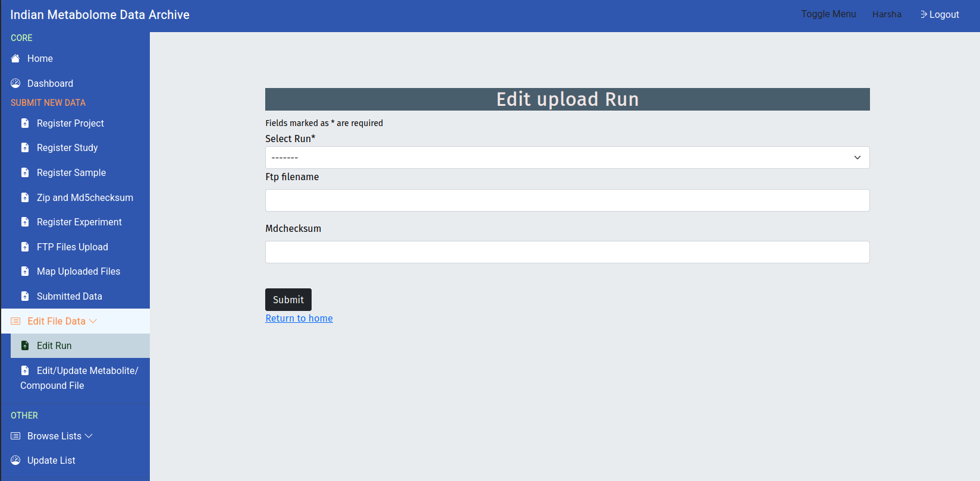This screenshot has height=481, width=980.
Task: Click the Logout link text
Action: point(944,14)
